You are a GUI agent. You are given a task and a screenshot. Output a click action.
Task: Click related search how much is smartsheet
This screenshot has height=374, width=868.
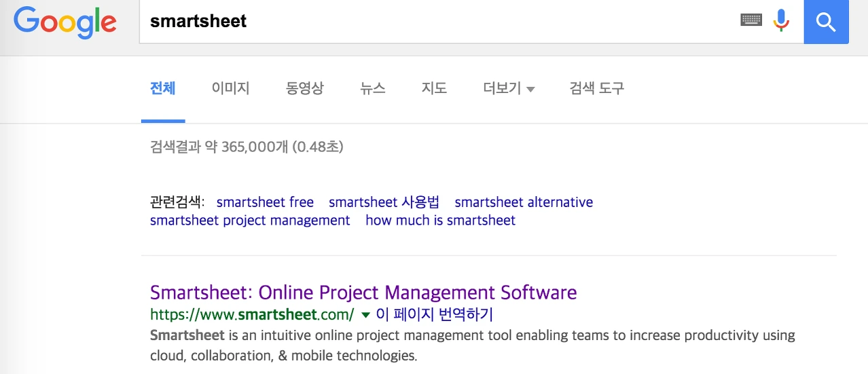coord(440,220)
